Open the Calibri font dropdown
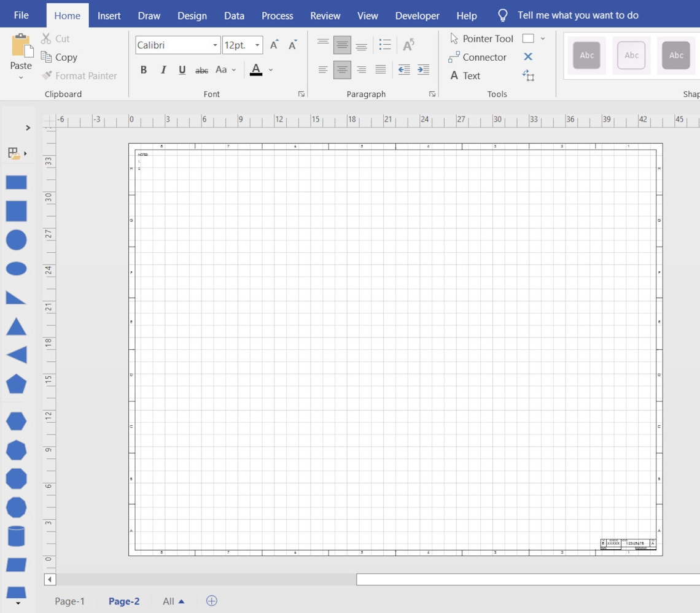The width and height of the screenshot is (700, 613). pos(213,45)
